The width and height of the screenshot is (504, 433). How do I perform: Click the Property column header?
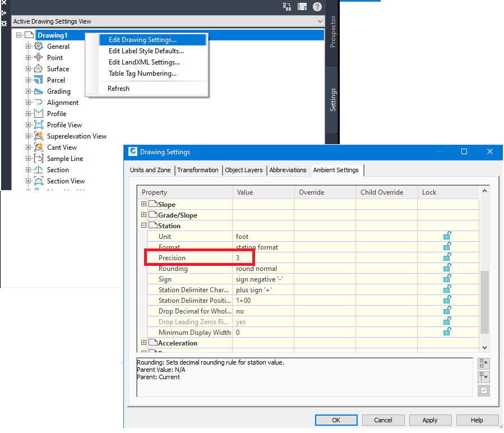click(185, 192)
